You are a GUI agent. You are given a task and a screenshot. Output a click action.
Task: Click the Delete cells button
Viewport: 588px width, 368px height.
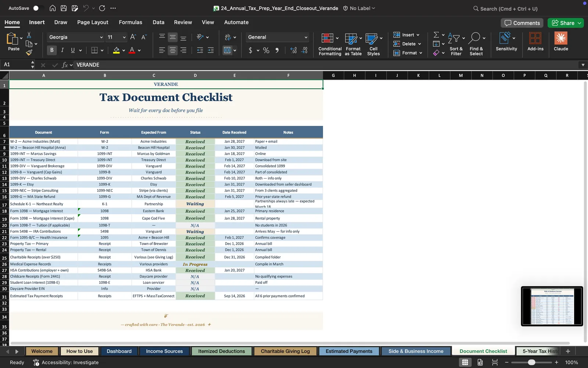click(x=407, y=44)
